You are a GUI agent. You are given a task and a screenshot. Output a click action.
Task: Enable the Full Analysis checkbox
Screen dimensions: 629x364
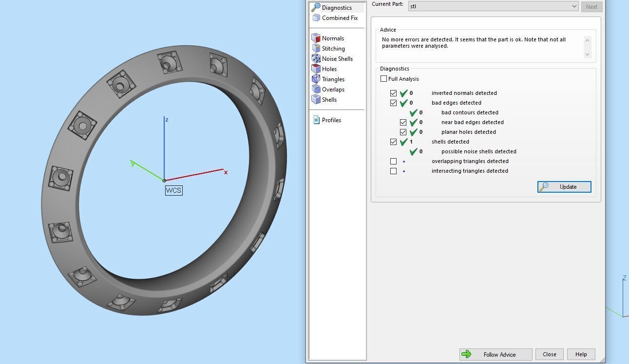pos(384,79)
